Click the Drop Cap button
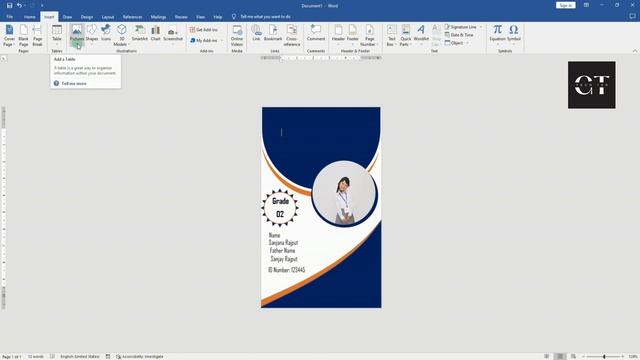 pyautogui.click(x=436, y=35)
